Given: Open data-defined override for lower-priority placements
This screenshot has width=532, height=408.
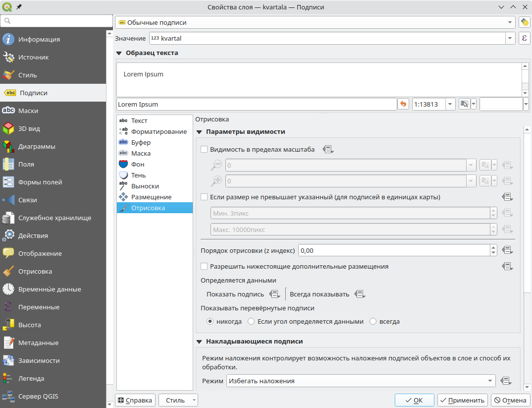Looking at the screenshot, I should (x=507, y=266).
